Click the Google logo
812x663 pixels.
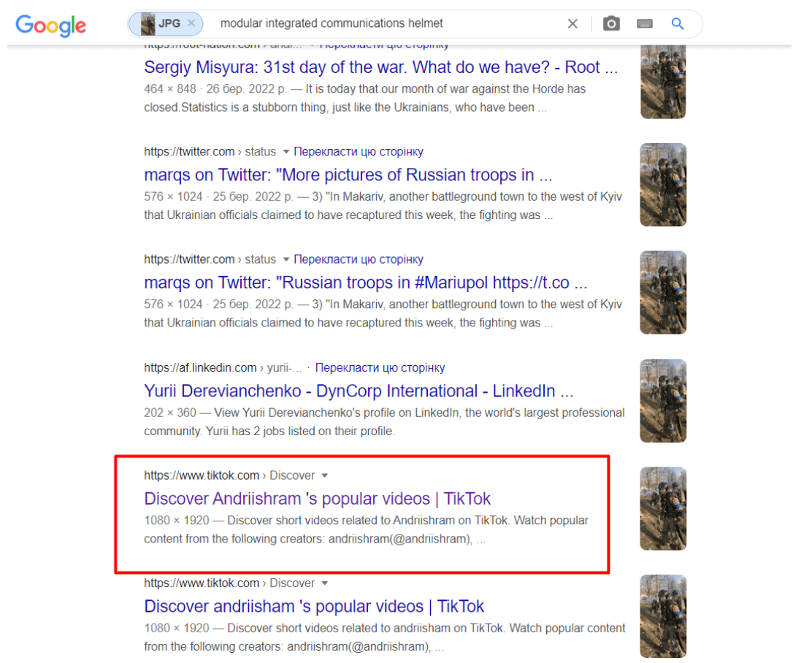[x=51, y=25]
